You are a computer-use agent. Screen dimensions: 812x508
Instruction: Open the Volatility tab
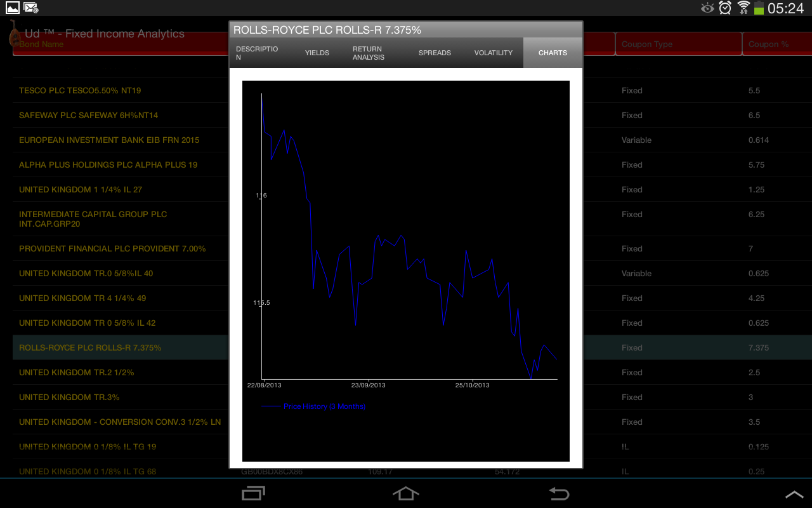click(494, 53)
